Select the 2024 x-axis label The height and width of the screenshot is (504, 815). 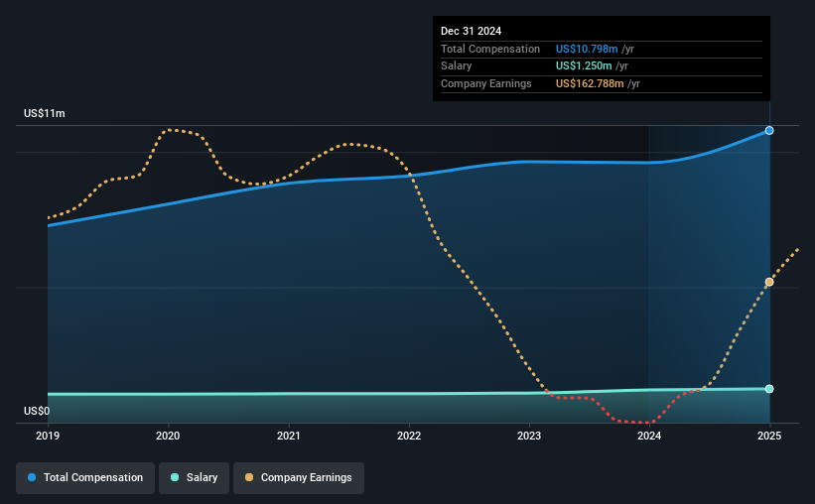pyautogui.click(x=649, y=436)
